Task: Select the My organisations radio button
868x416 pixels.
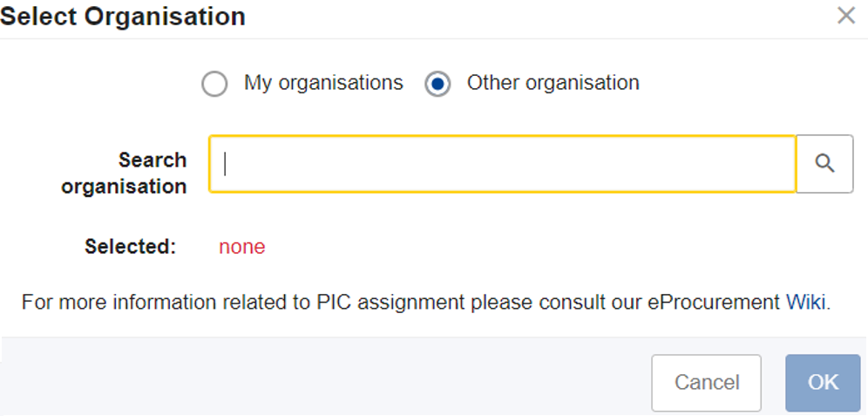Action: (x=214, y=85)
